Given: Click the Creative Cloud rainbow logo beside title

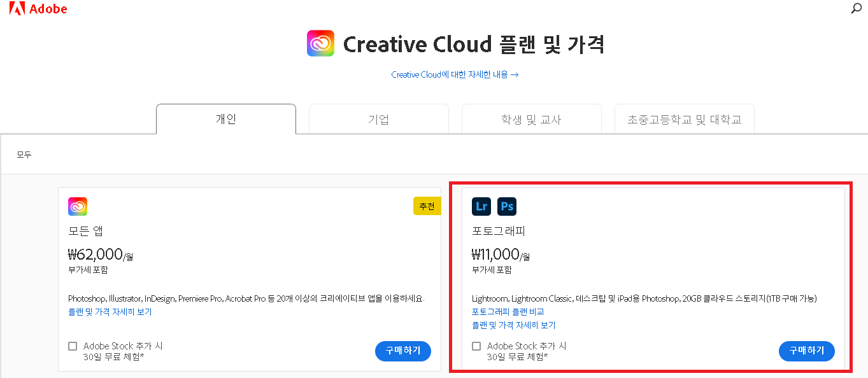Looking at the screenshot, I should pyautogui.click(x=320, y=44).
